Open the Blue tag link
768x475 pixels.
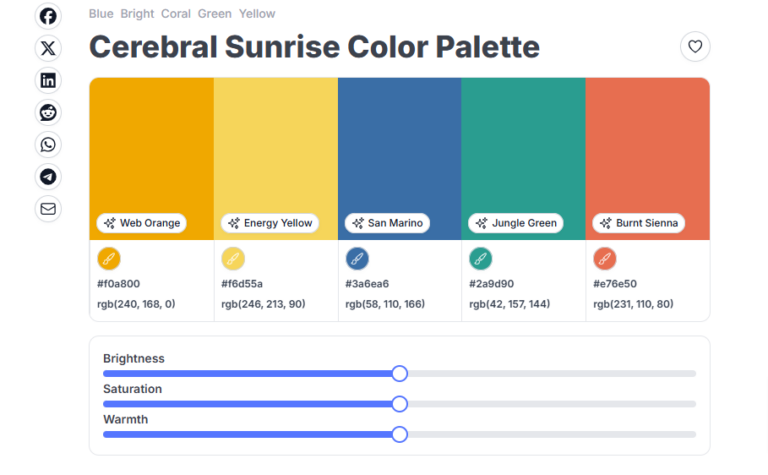pyautogui.click(x=101, y=14)
